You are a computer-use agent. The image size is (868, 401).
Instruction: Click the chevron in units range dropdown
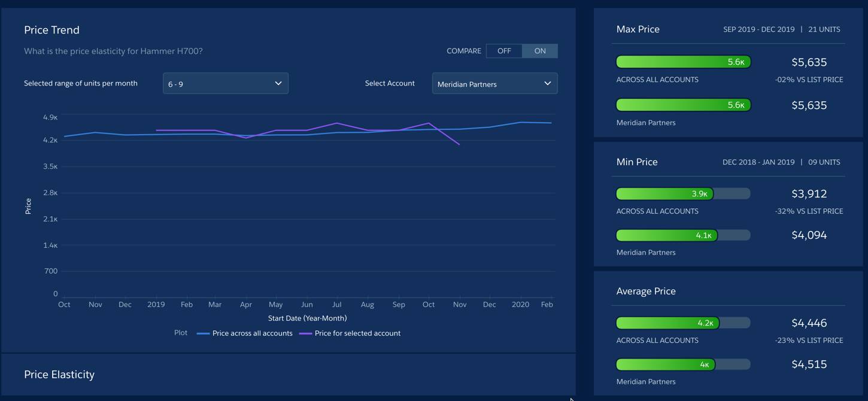click(278, 83)
